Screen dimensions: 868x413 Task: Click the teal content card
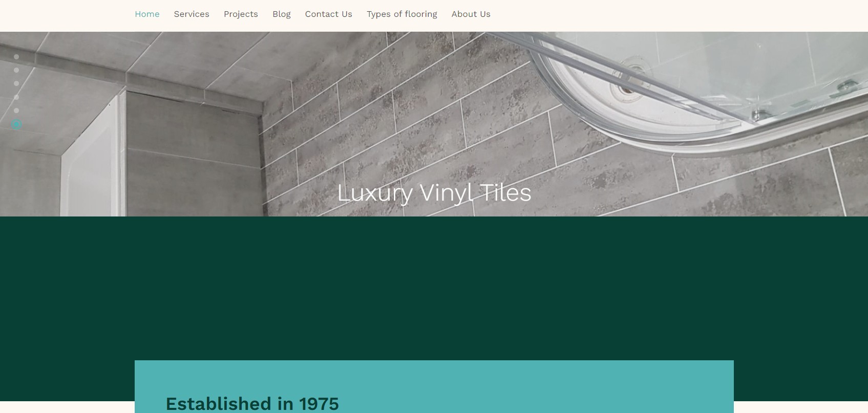click(x=434, y=386)
